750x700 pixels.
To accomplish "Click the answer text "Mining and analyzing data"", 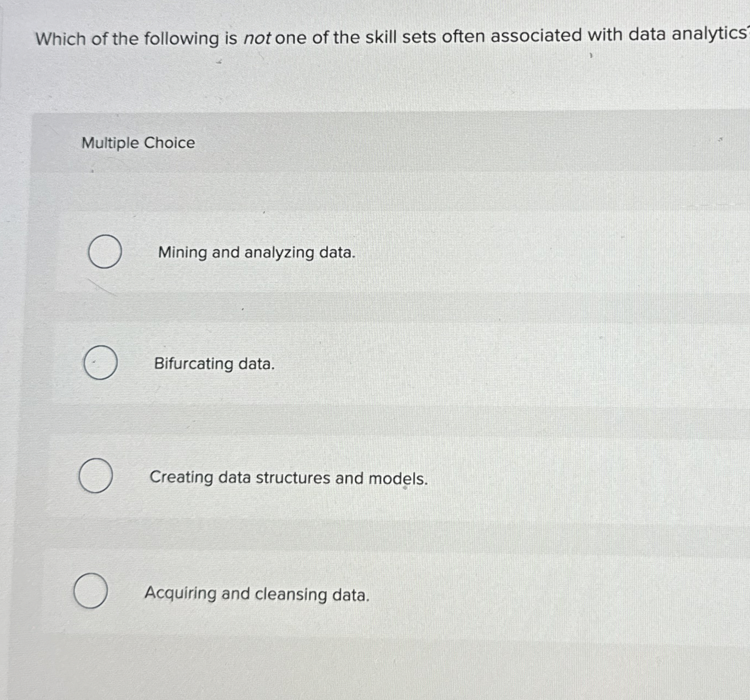I will pos(256,252).
